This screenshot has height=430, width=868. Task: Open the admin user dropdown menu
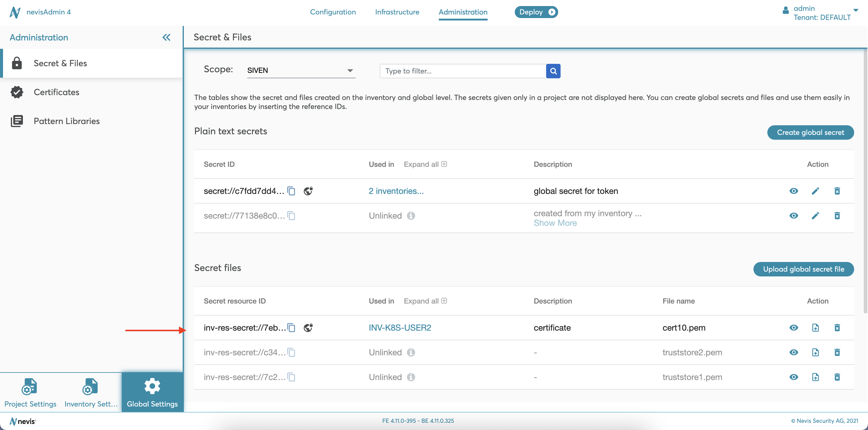click(x=856, y=10)
